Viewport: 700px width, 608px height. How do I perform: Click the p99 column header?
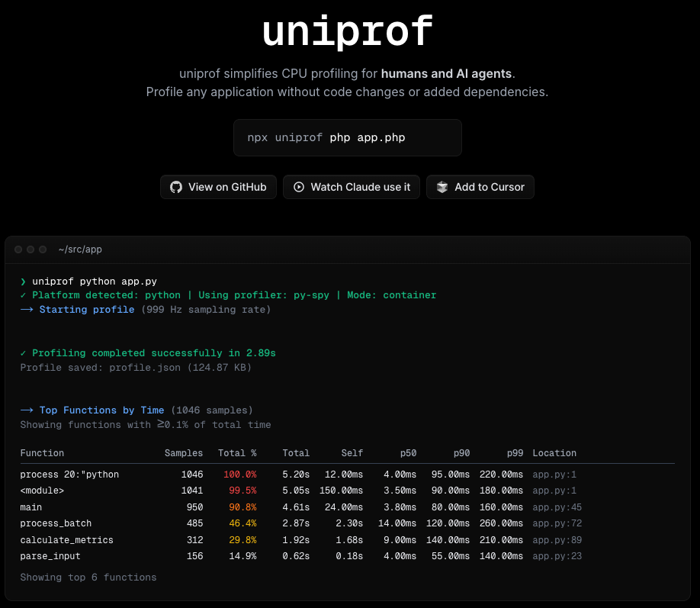(x=515, y=453)
